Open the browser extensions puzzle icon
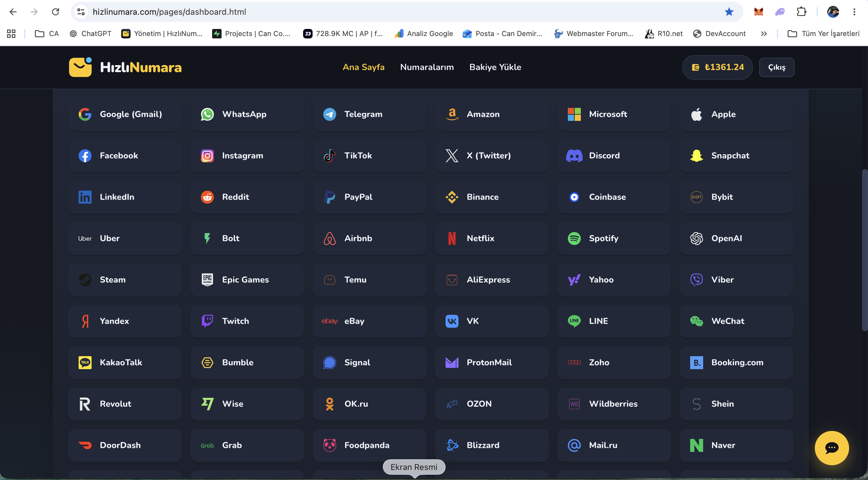This screenshot has width=868, height=480. click(802, 12)
